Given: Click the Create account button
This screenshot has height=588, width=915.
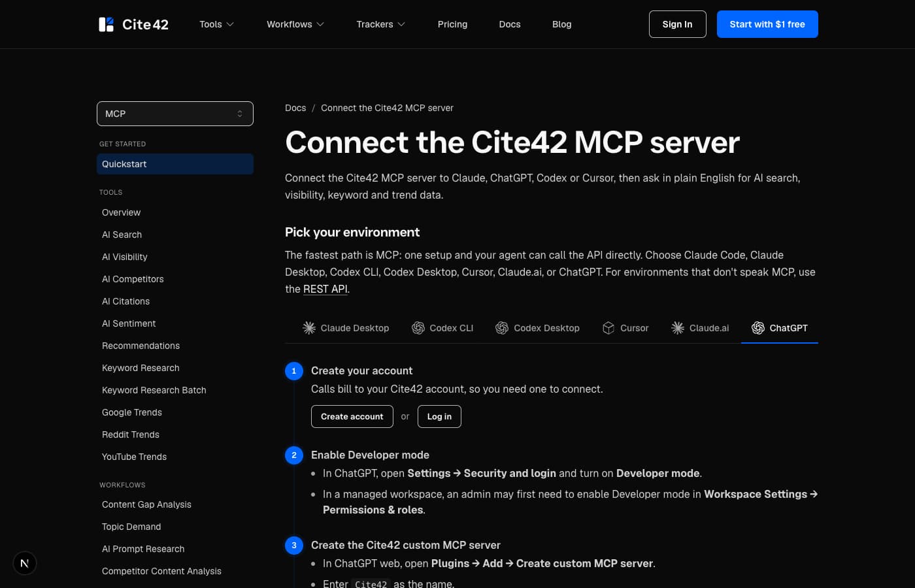Looking at the screenshot, I should point(352,416).
